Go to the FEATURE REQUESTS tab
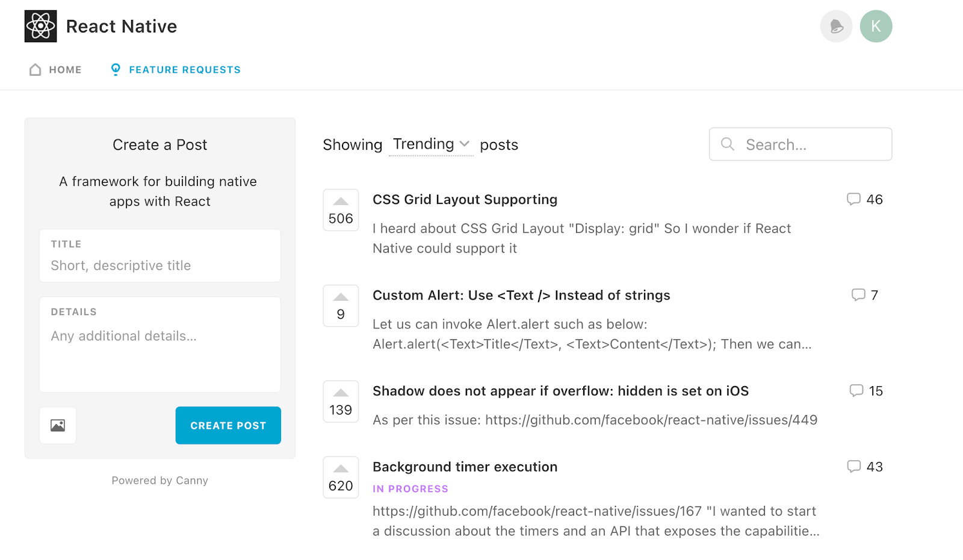 [x=176, y=70]
